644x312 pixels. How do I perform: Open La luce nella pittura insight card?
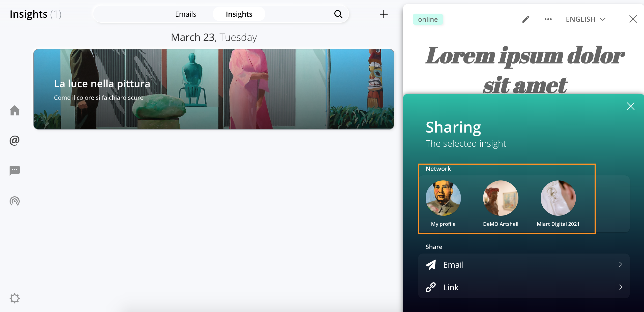[214, 89]
